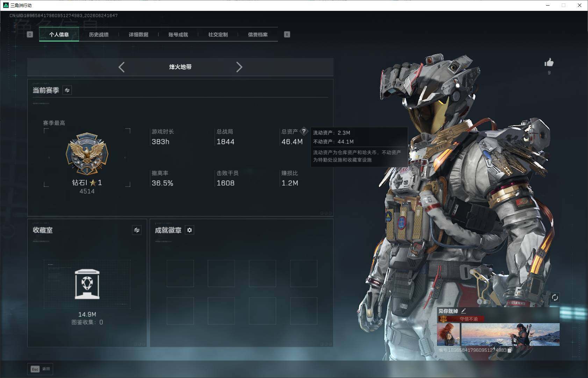Viewport: 588px width, 378px height.
Task: Click the 游戏时长 383h value
Action: pos(160,142)
